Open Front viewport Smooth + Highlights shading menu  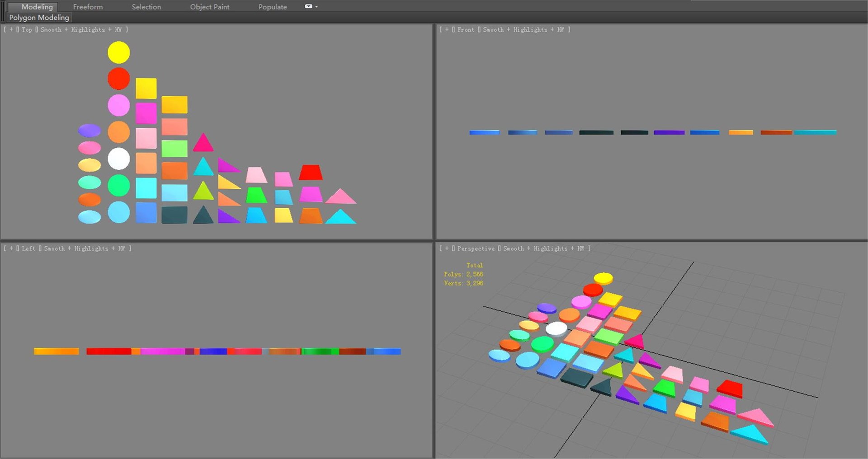pos(524,29)
